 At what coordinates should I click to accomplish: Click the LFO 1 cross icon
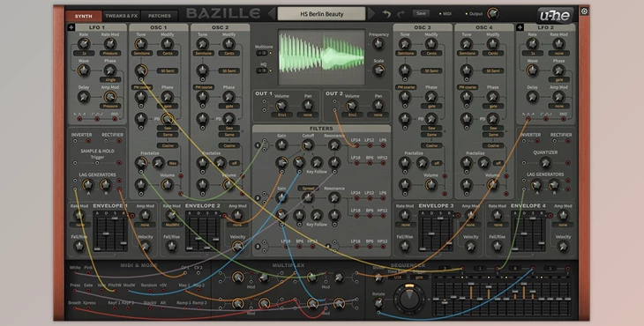click(71, 27)
